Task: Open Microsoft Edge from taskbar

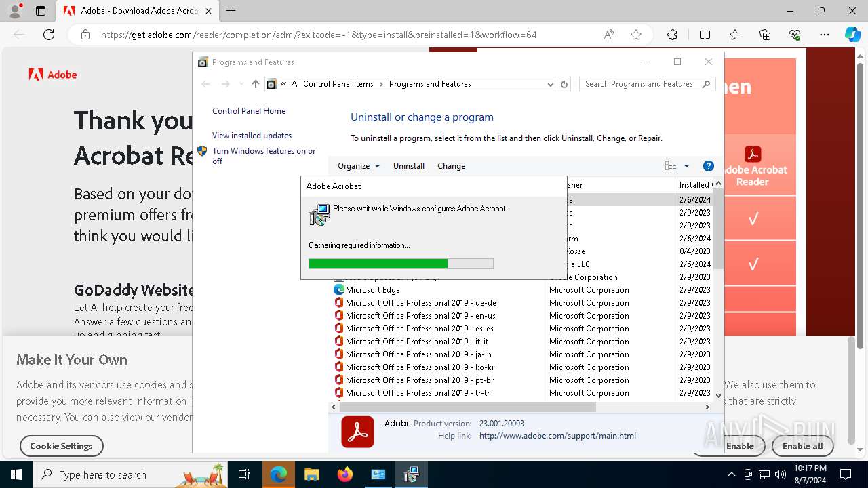Action: tap(279, 474)
